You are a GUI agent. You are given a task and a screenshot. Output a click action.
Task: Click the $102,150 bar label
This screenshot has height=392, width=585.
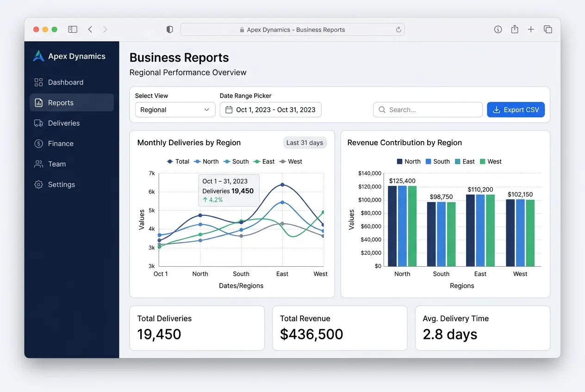tap(520, 195)
